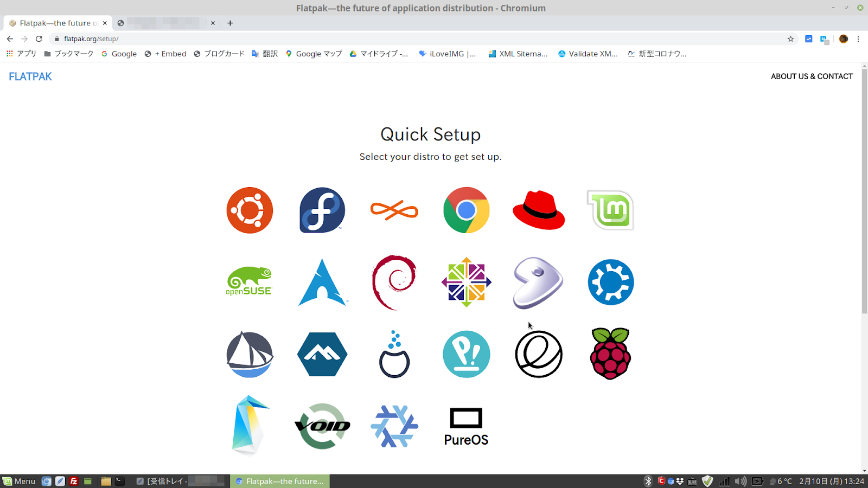Open the Google bookmark
The height and width of the screenshot is (488, 868).
pos(119,54)
